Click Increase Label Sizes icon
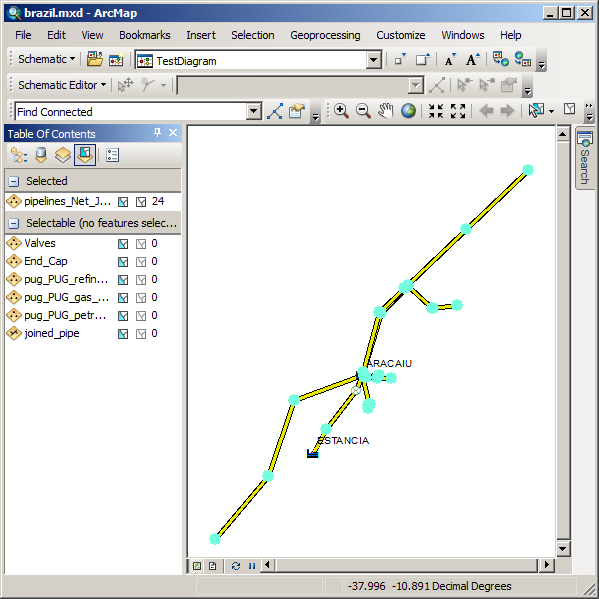The width and height of the screenshot is (599, 599). coord(472,60)
